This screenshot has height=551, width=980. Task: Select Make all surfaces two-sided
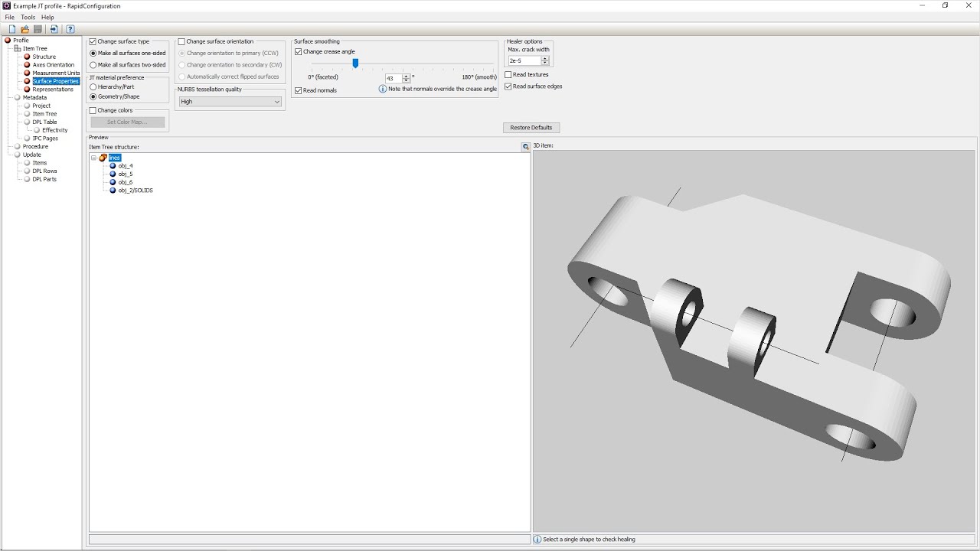(x=93, y=65)
